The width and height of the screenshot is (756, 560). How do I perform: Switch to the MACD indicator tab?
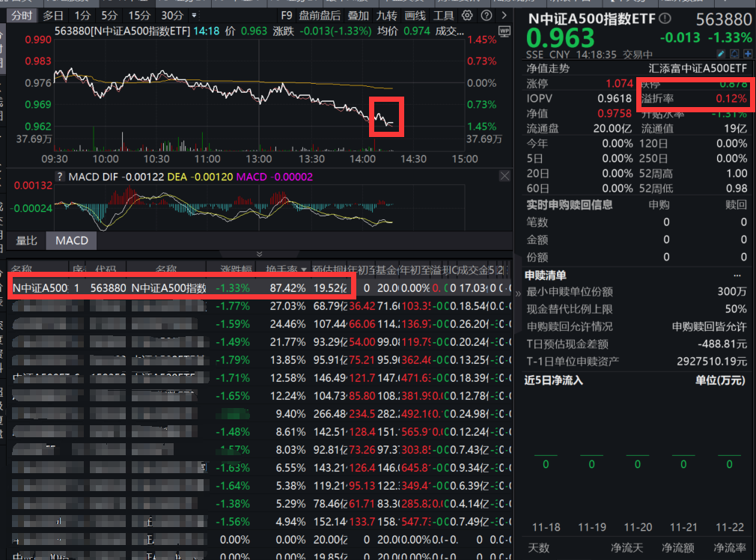(x=70, y=240)
